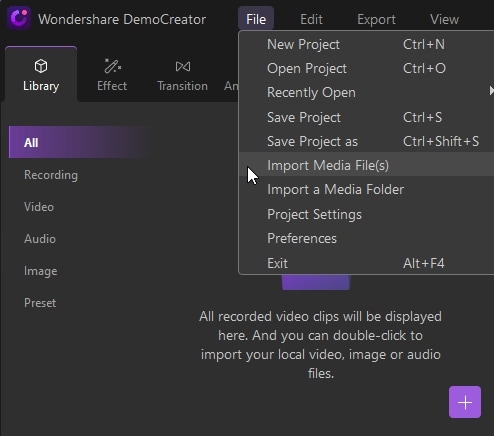
Task: Choose Import Media File(s)
Action: tap(366, 165)
